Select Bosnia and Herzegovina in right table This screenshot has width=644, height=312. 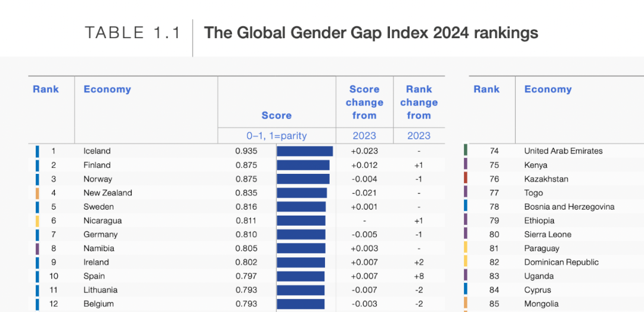pyautogui.click(x=569, y=207)
